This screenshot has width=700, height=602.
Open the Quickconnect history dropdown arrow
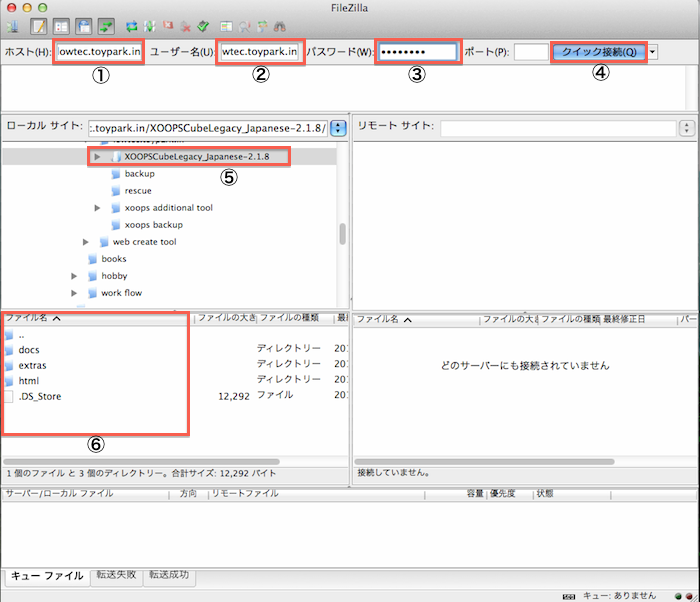point(653,52)
